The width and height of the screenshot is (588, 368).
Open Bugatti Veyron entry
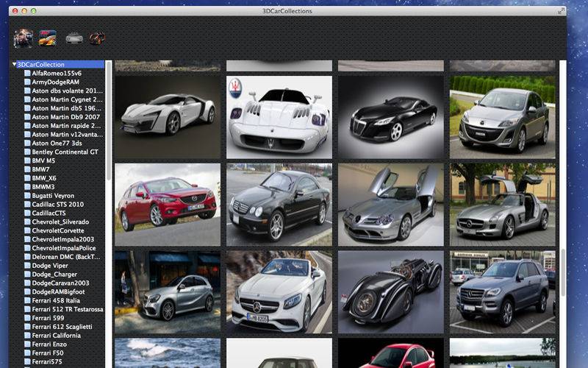(x=53, y=196)
